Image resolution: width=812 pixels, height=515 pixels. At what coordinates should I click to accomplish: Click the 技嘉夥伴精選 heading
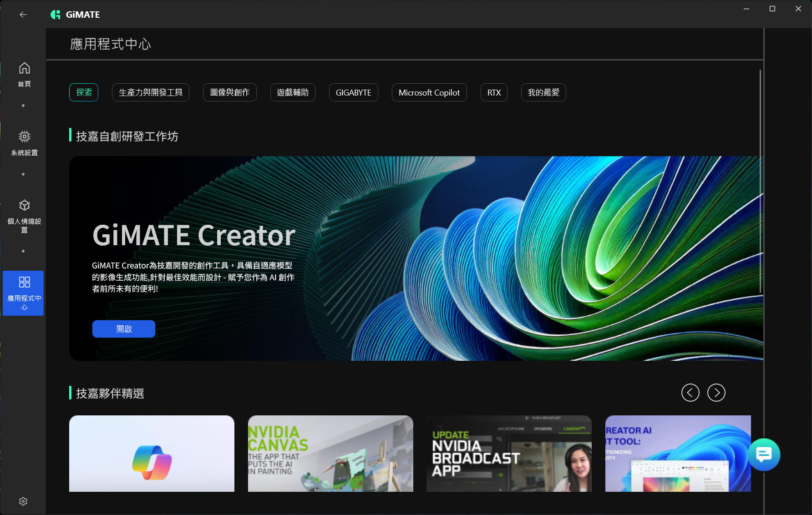pos(110,393)
